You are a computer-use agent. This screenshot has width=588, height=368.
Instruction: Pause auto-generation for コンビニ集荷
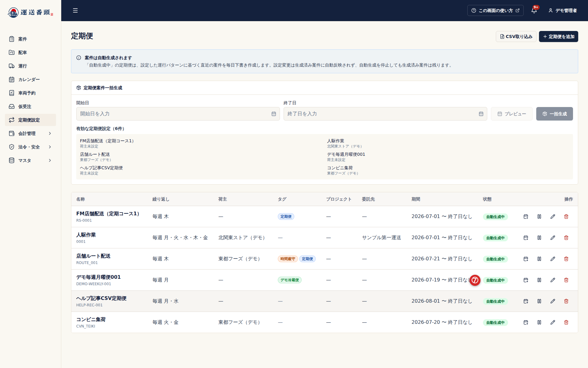(x=539, y=322)
